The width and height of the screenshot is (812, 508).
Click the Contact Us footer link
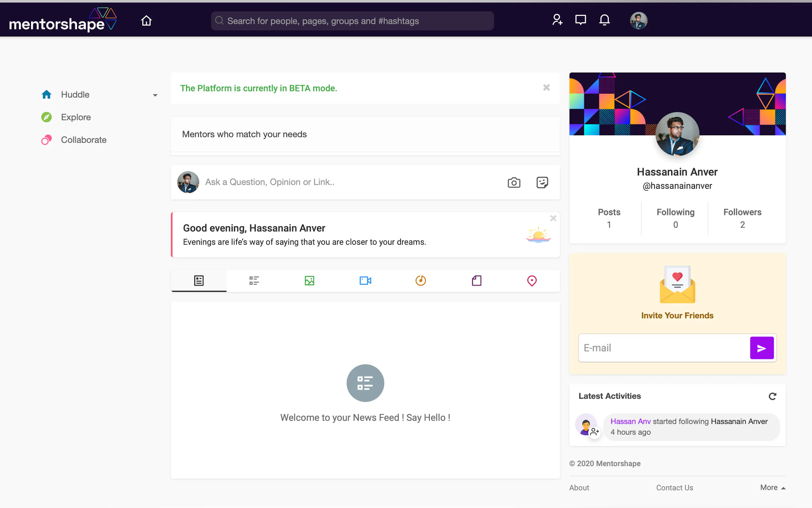pyautogui.click(x=674, y=488)
